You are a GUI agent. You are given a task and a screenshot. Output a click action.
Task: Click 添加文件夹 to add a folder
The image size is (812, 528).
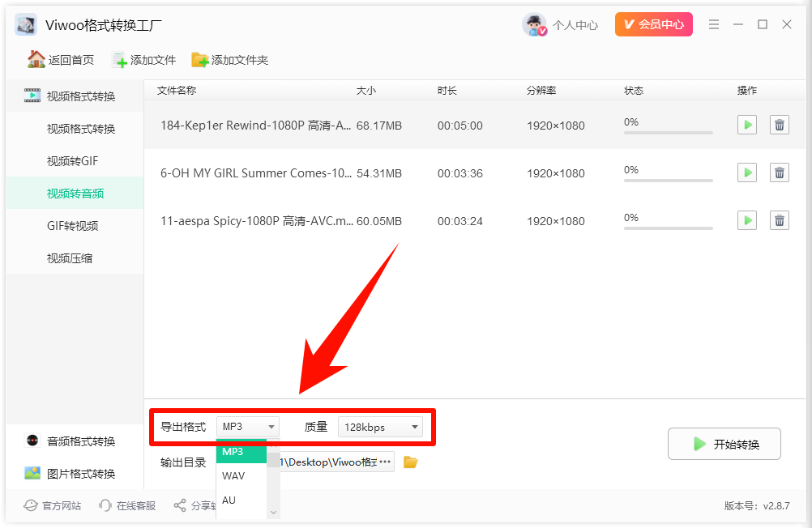click(x=229, y=60)
